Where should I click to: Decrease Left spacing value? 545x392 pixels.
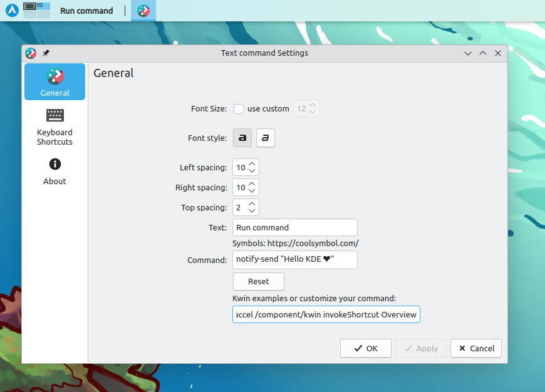pyautogui.click(x=252, y=170)
